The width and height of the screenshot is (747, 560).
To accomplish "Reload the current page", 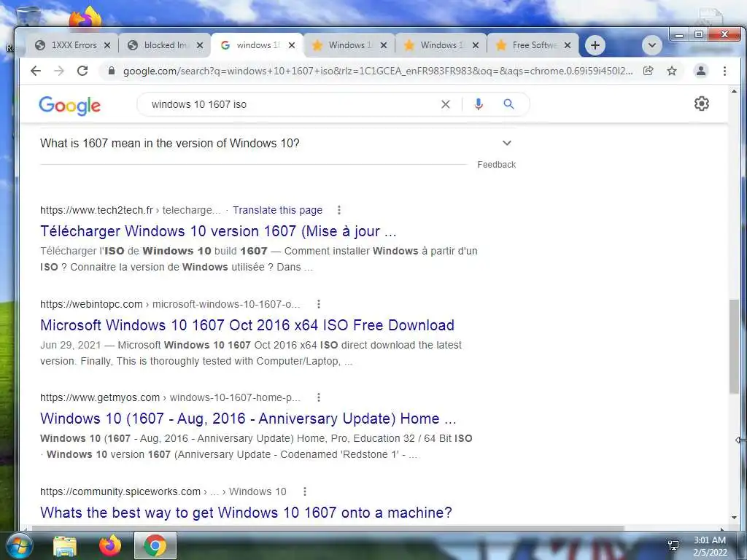I will (82, 71).
